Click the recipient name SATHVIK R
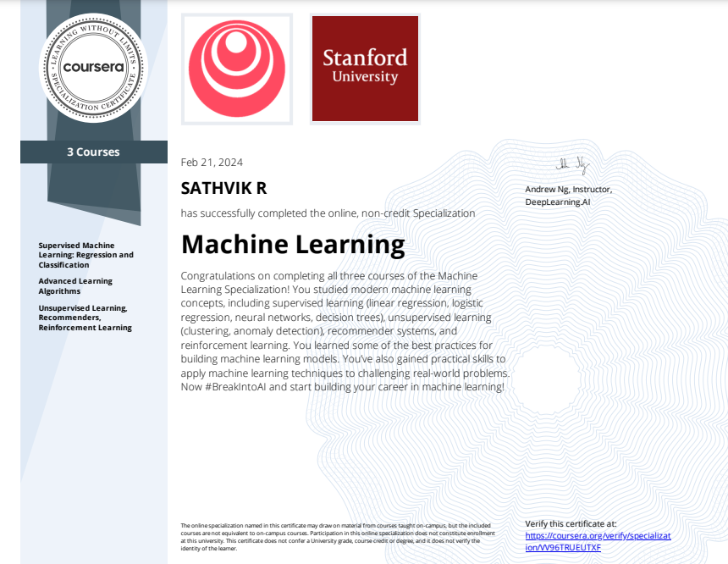This screenshot has height=564, width=728. 224,188
